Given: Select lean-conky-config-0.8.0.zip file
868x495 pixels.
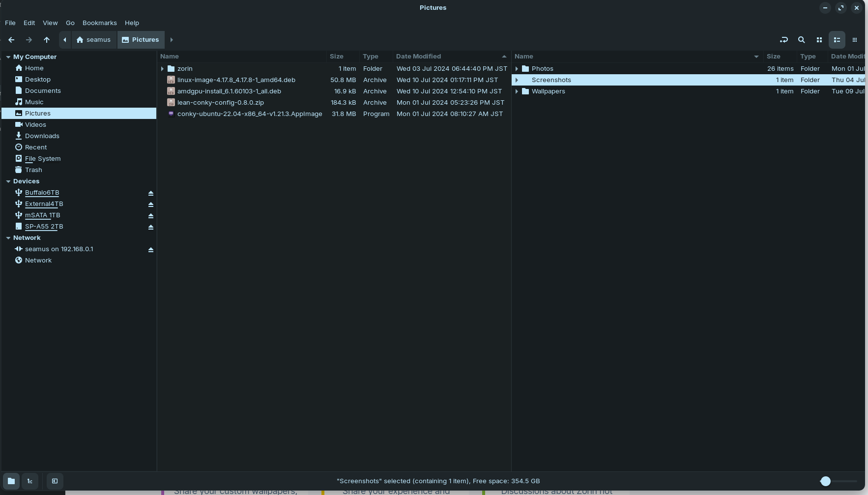Looking at the screenshot, I should point(220,103).
